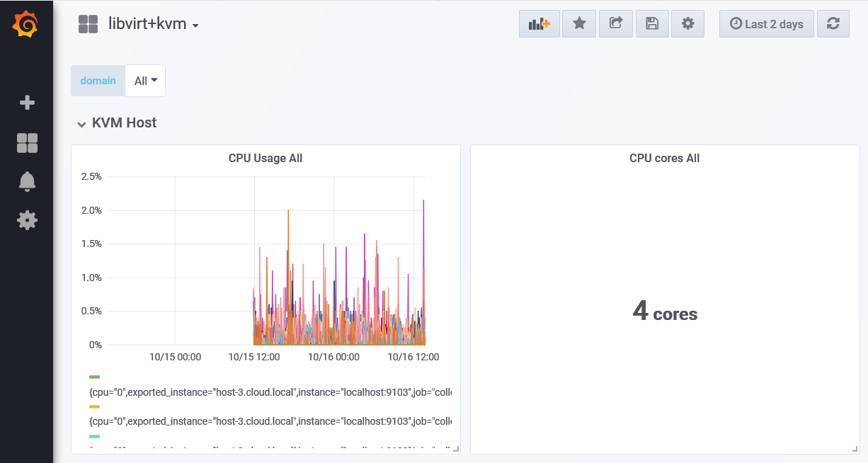The image size is (868, 463).
Task: Star this dashboard as favorite
Action: [x=579, y=23]
